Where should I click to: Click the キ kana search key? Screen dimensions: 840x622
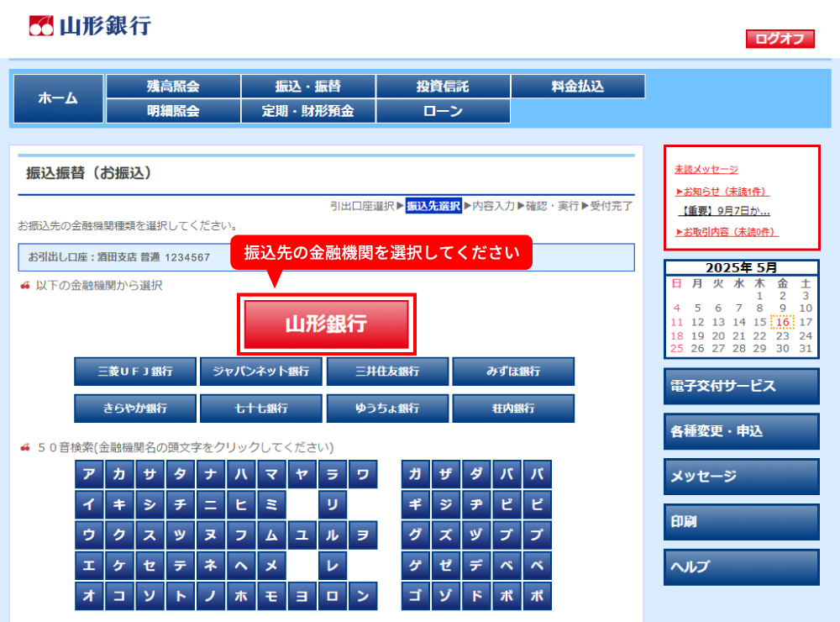click(119, 504)
